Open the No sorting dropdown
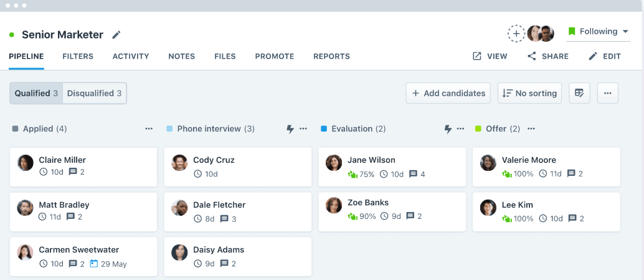The image size is (644, 280). (x=530, y=94)
